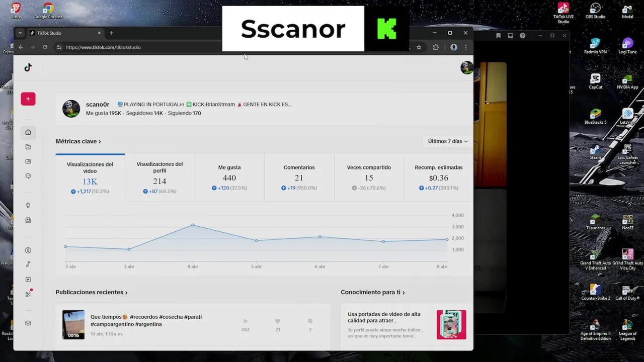Click the scissors icon with red dot
The height and width of the screenshot is (362, 644).
[x=28, y=294]
